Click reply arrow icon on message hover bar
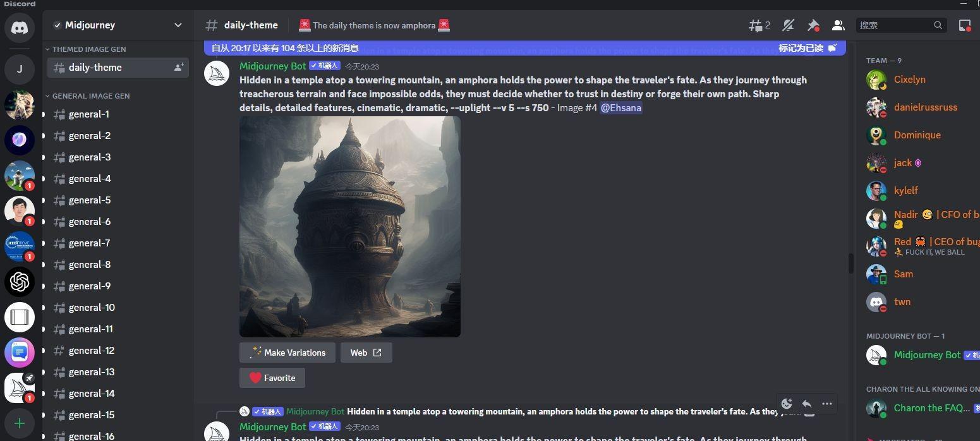The image size is (980, 441). (x=807, y=404)
